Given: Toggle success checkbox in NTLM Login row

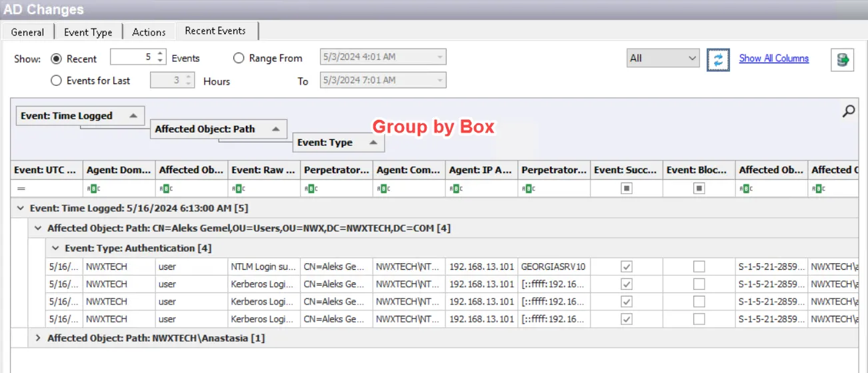Looking at the screenshot, I should coord(626,266).
